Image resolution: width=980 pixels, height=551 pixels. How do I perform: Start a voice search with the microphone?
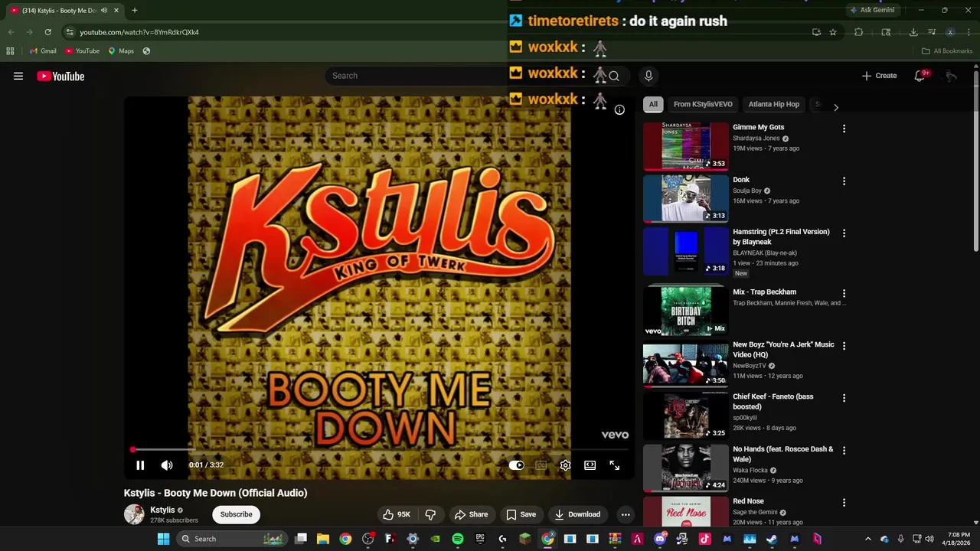click(x=648, y=76)
